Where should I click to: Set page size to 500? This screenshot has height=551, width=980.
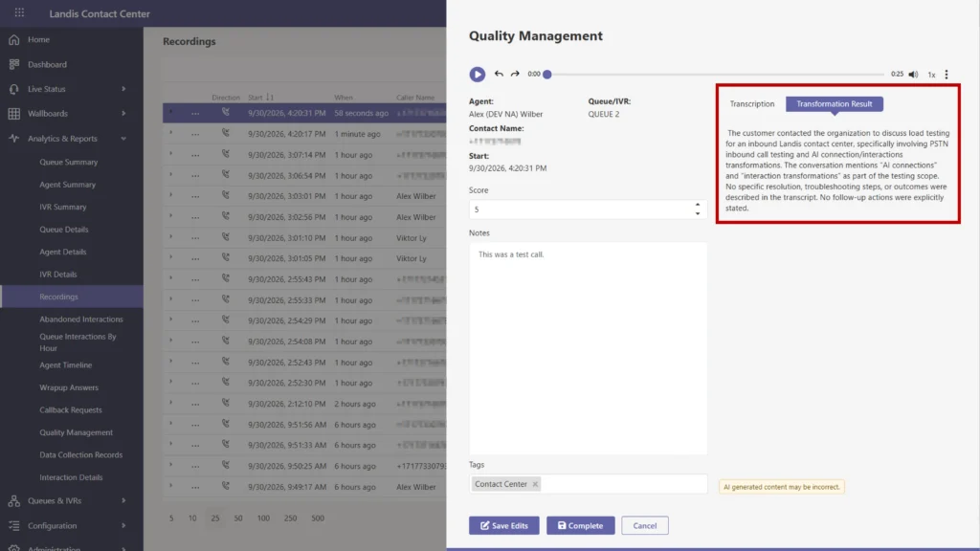point(318,518)
